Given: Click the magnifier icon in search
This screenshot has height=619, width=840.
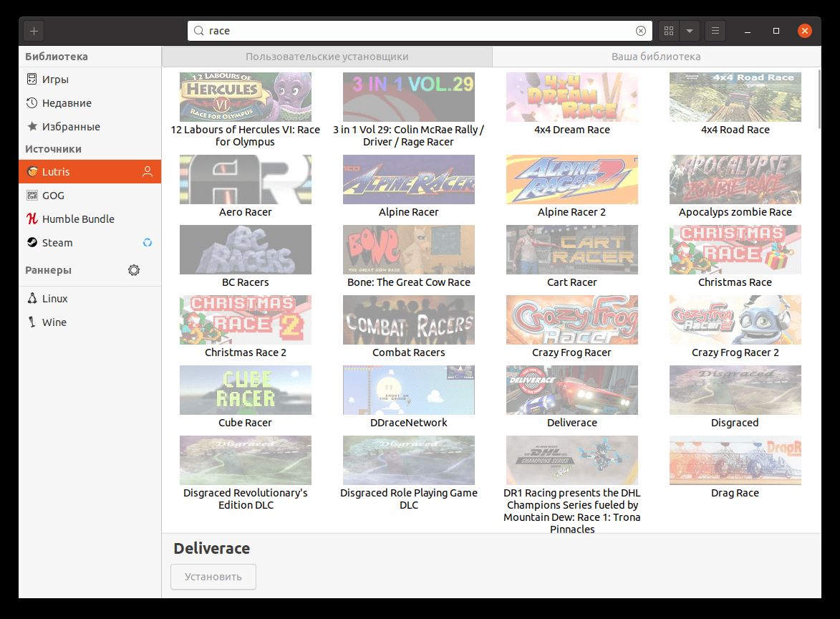Looking at the screenshot, I should (x=199, y=31).
